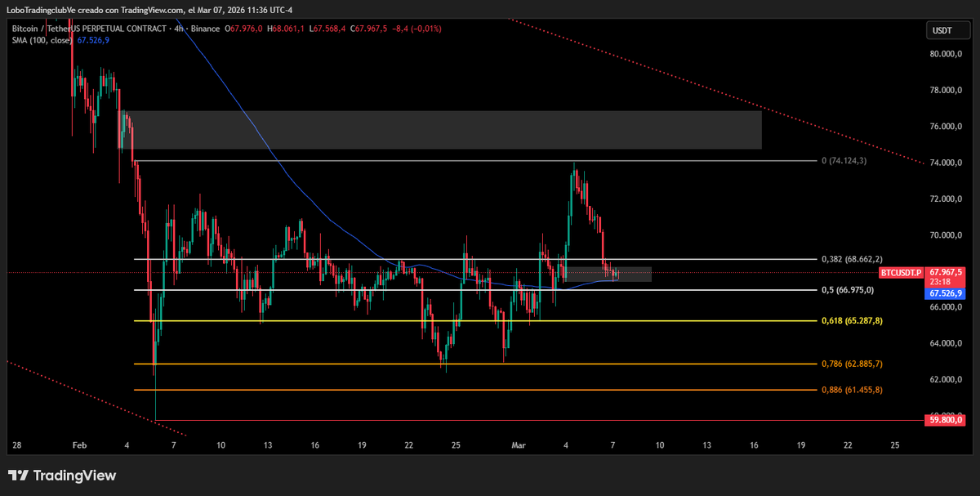The height and width of the screenshot is (496, 980).
Task: Click the 62.000,0 price axis label
Action: point(946,379)
